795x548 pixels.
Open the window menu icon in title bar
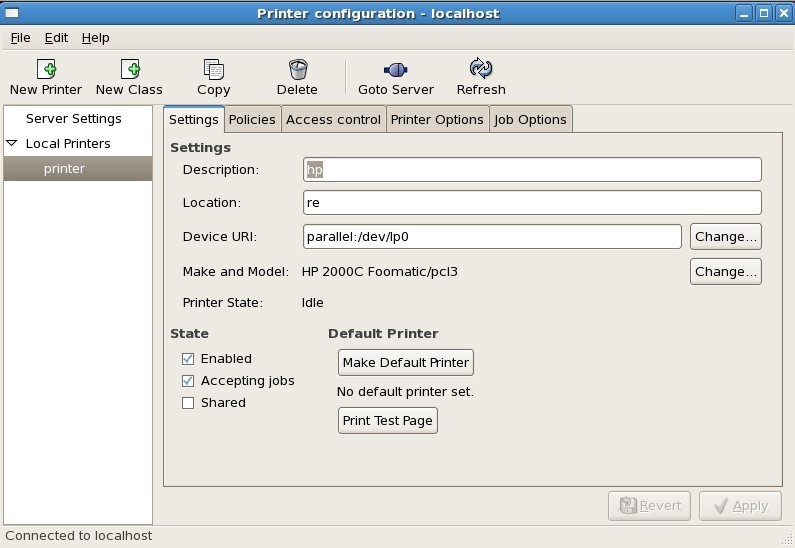[12, 13]
